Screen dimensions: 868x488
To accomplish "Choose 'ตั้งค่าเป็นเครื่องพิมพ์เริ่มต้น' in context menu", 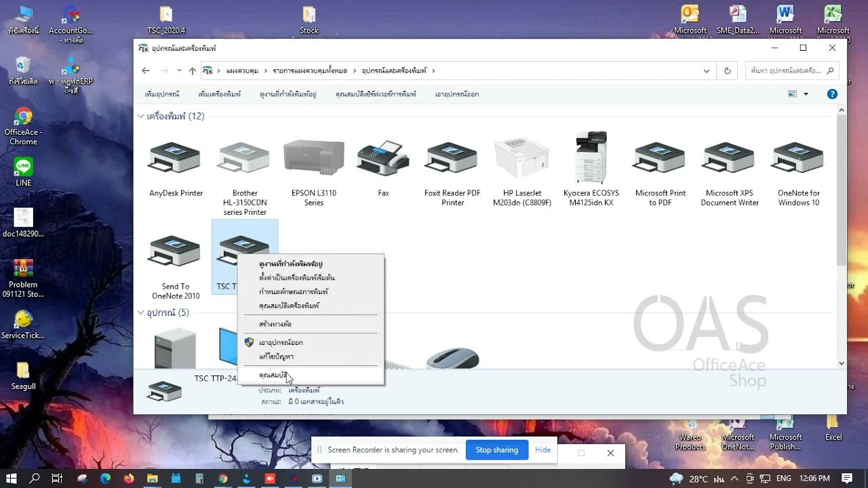I will coord(297,278).
